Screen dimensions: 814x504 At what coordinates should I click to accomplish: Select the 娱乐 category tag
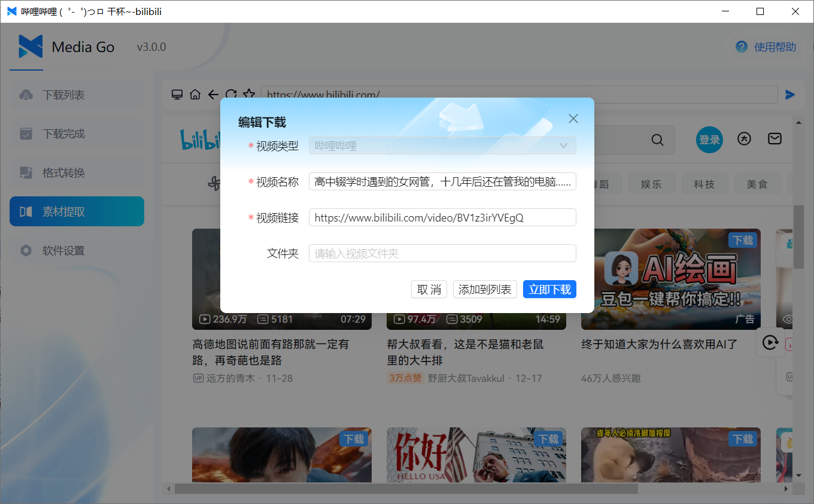pyautogui.click(x=651, y=184)
